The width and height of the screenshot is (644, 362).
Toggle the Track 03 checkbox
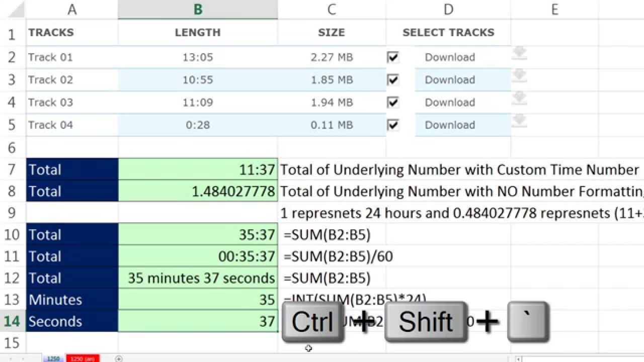(x=393, y=103)
